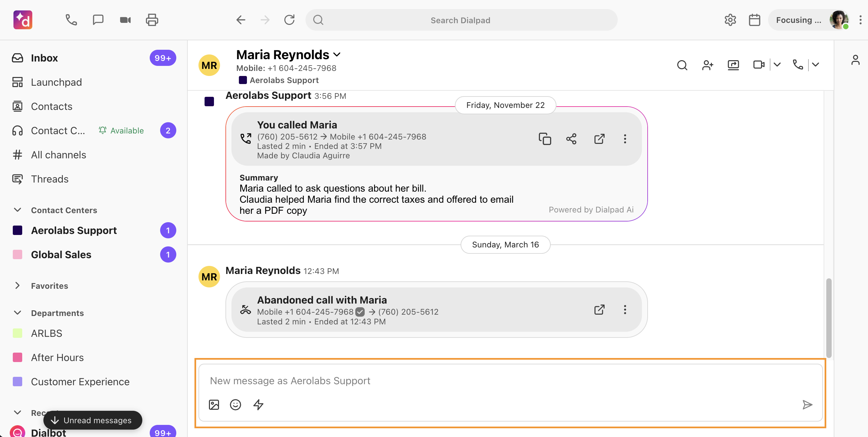Click the Customer Experience purple swatch
This screenshot has height=437, width=868.
coord(17,382)
